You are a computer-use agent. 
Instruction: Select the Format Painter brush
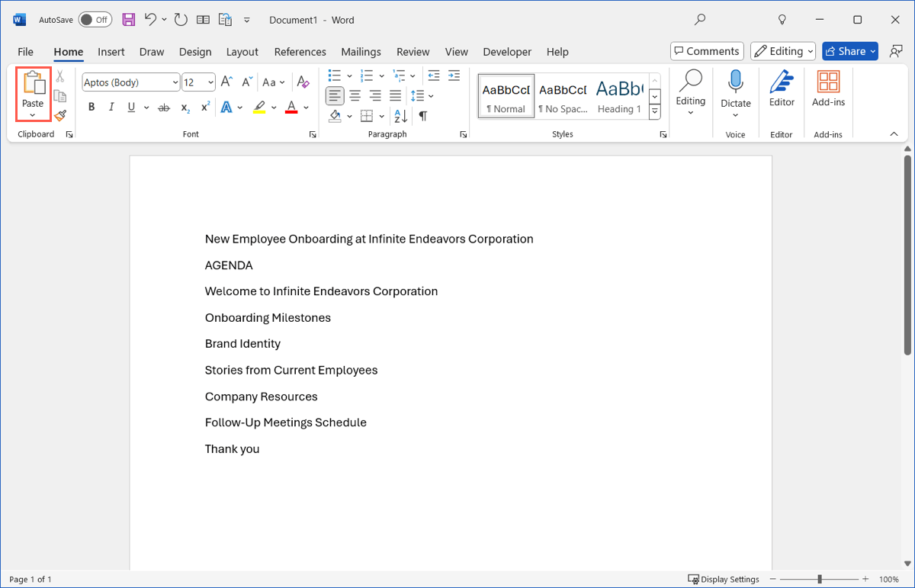click(x=60, y=115)
